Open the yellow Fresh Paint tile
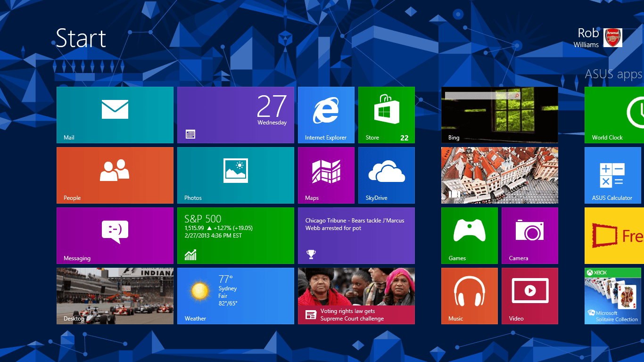The width and height of the screenshot is (644, 362). [x=614, y=236]
